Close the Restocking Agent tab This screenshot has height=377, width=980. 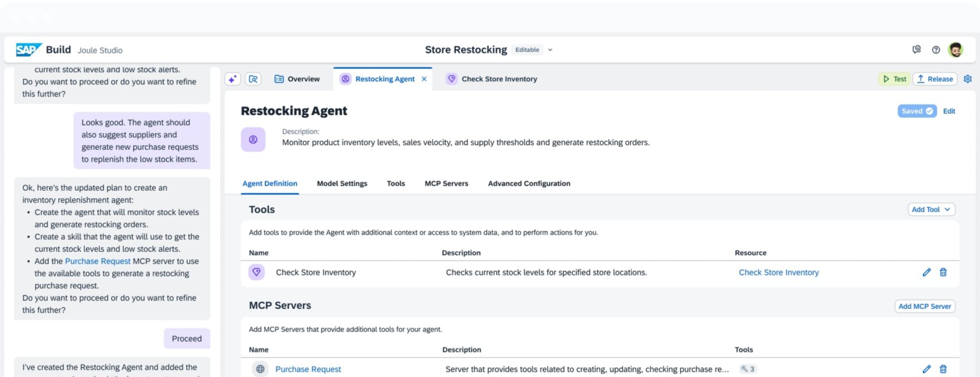(x=424, y=79)
